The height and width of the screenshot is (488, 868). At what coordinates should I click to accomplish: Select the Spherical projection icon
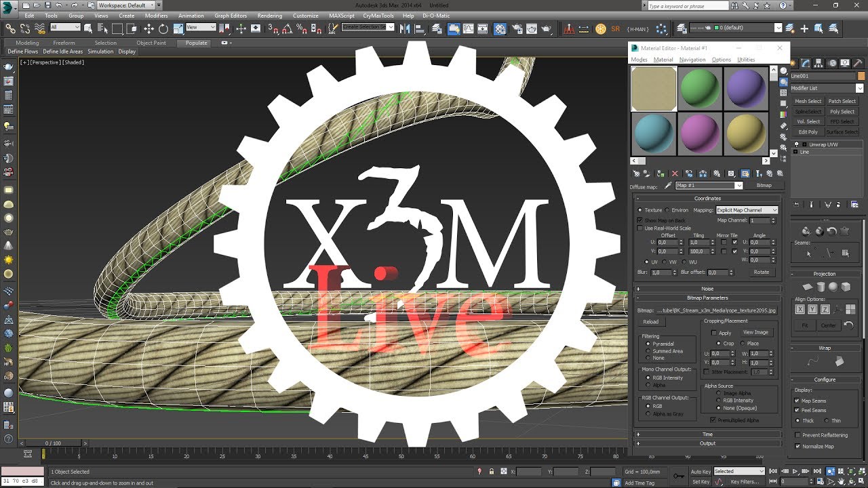click(x=833, y=287)
